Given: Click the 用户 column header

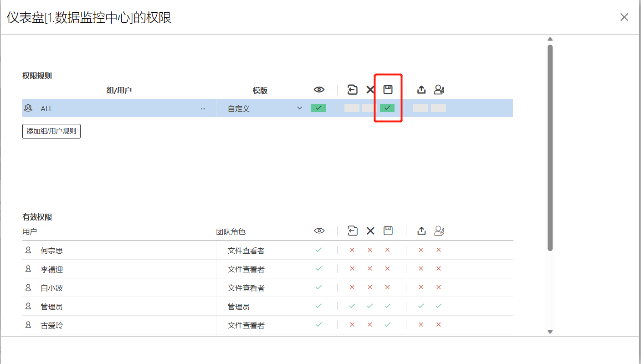Looking at the screenshot, I should [x=30, y=231].
